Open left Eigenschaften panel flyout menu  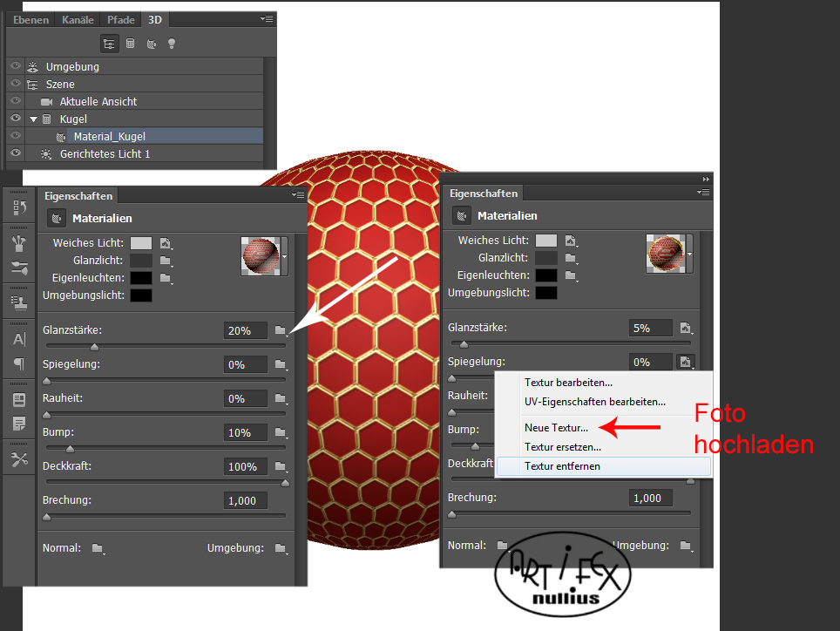click(298, 195)
